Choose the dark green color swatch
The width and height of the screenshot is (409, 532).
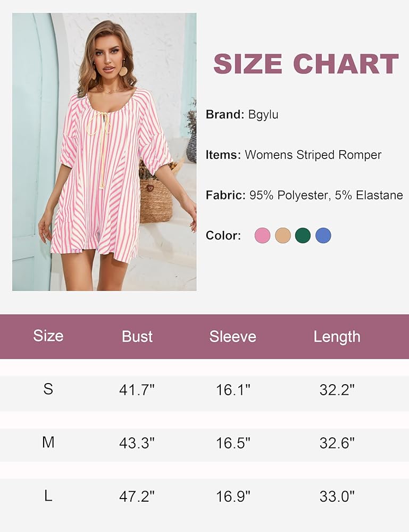[303, 235]
